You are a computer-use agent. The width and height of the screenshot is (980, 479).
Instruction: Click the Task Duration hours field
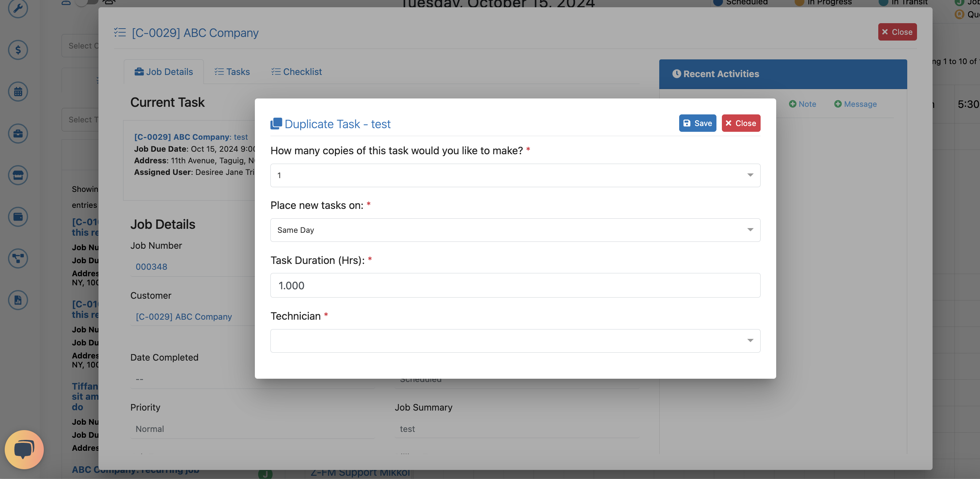[515, 285]
